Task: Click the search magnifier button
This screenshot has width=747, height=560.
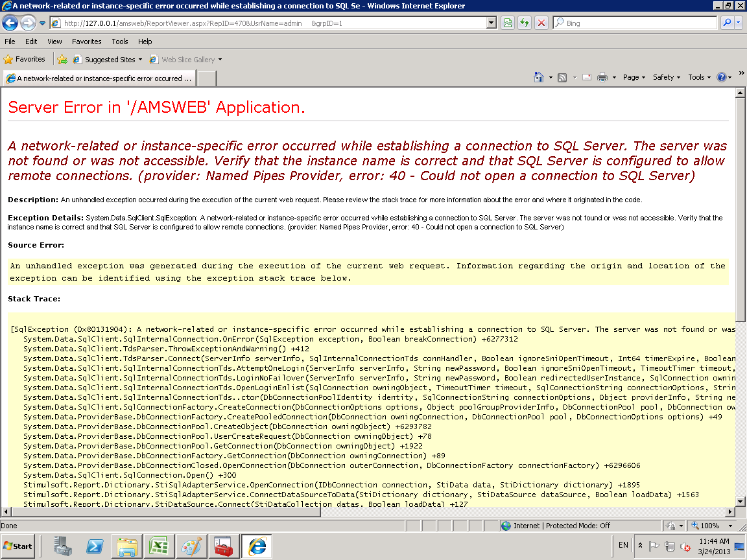Action: 726,23
